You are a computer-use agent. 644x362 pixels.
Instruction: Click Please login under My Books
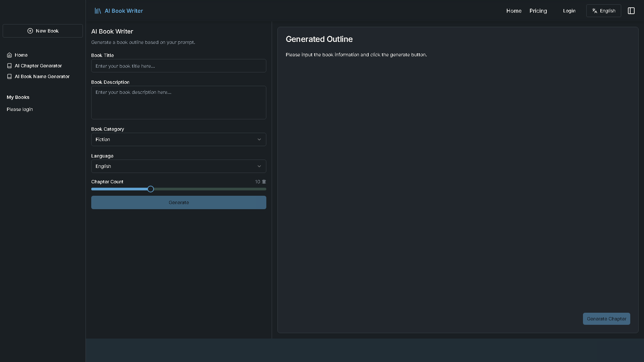point(20,109)
